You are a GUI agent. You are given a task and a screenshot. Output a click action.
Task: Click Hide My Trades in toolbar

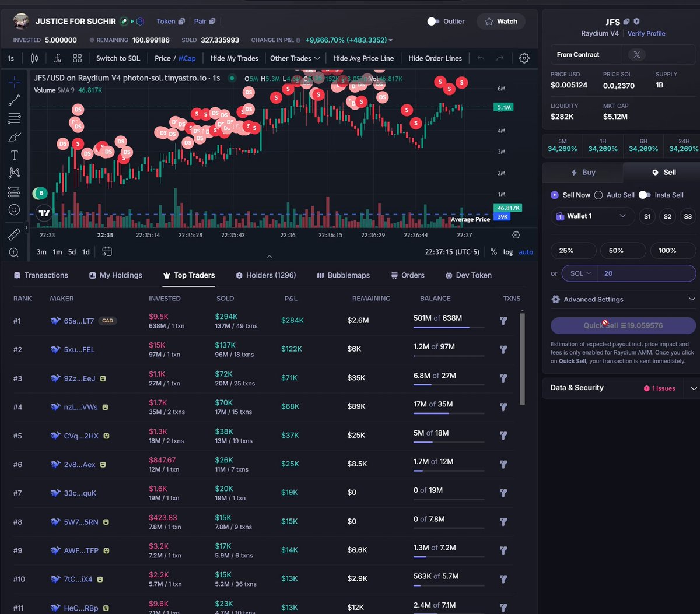click(234, 58)
